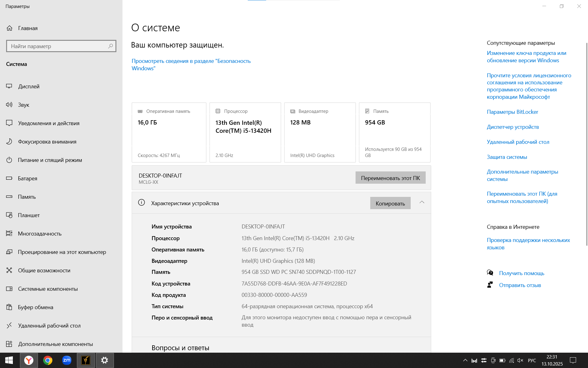The height and width of the screenshot is (368, 588).
Task: Open the Дисплей settings section
Action: click(28, 86)
